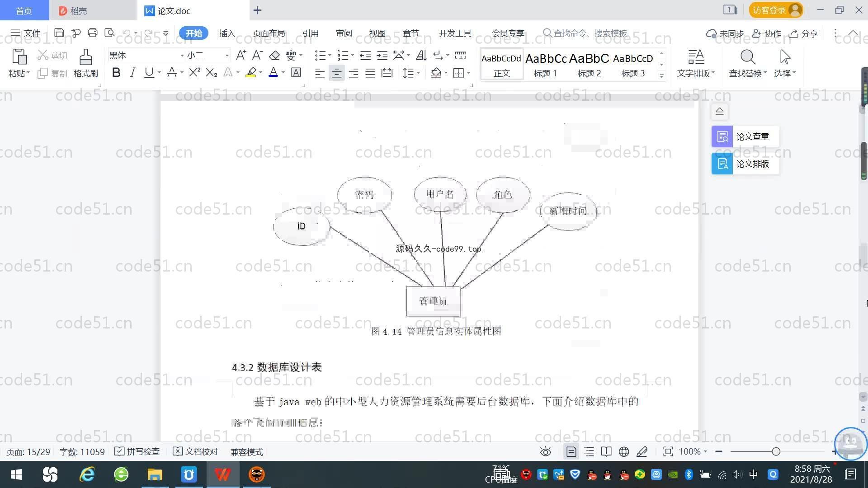Switch to the 插入 ribbon tab

pos(227,33)
